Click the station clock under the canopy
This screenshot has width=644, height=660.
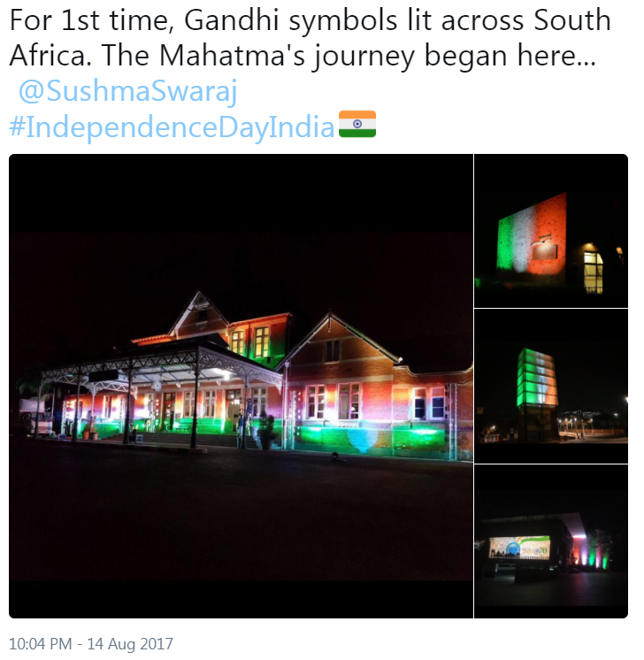156,385
